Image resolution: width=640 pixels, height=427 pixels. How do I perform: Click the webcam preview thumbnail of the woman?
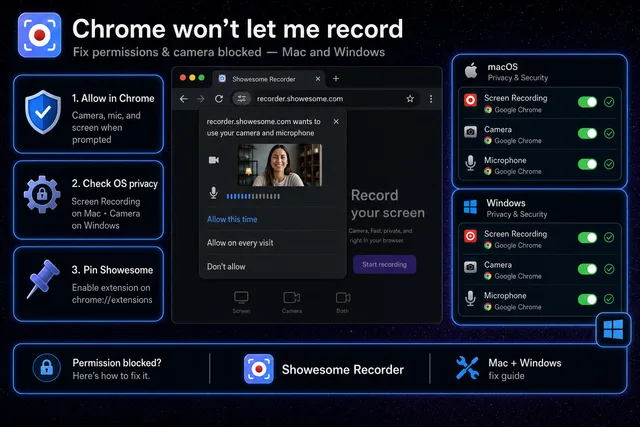(280, 165)
